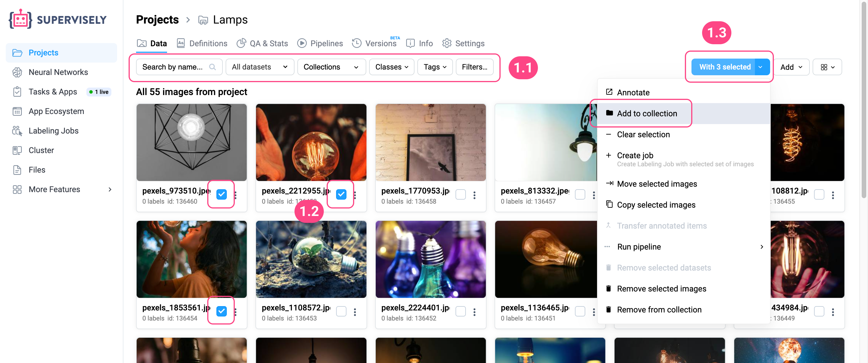Open pexels_2212955 three-dot options menu
868x363 pixels.
click(x=355, y=195)
